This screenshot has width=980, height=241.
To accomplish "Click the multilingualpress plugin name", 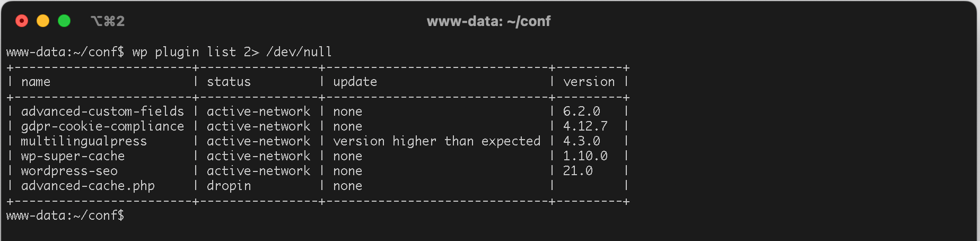I will 84,141.
